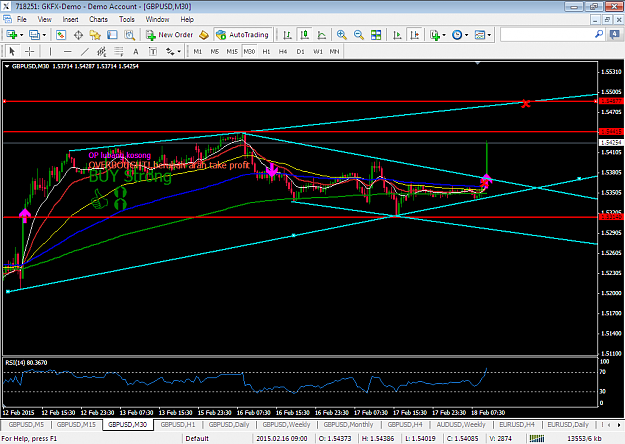Tile chart windows icon
Image resolution: width=625 pixels, height=444 pixels.
pos(376,35)
